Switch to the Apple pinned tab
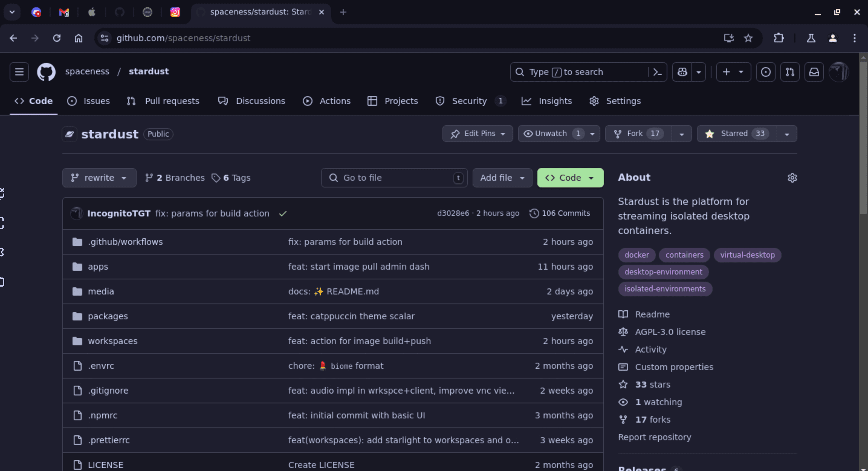This screenshot has height=471, width=868. (92, 12)
